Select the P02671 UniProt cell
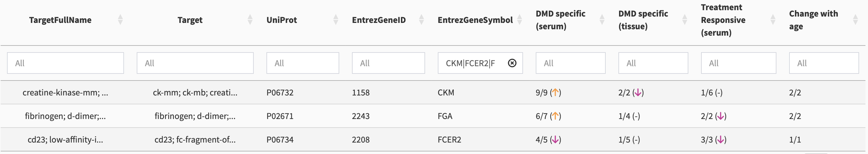 (x=280, y=116)
